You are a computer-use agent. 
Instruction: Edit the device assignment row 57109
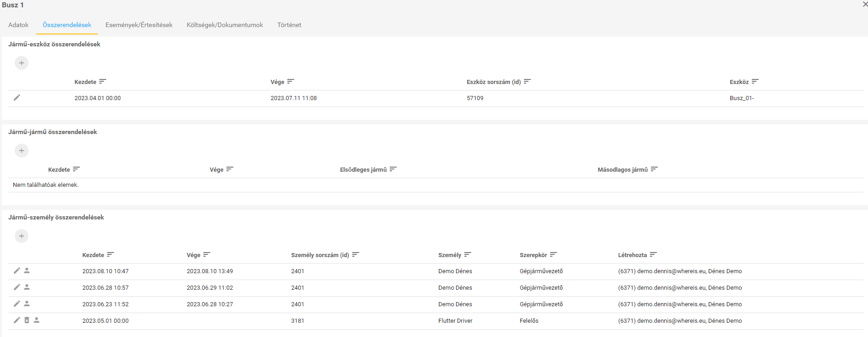pyautogui.click(x=17, y=97)
